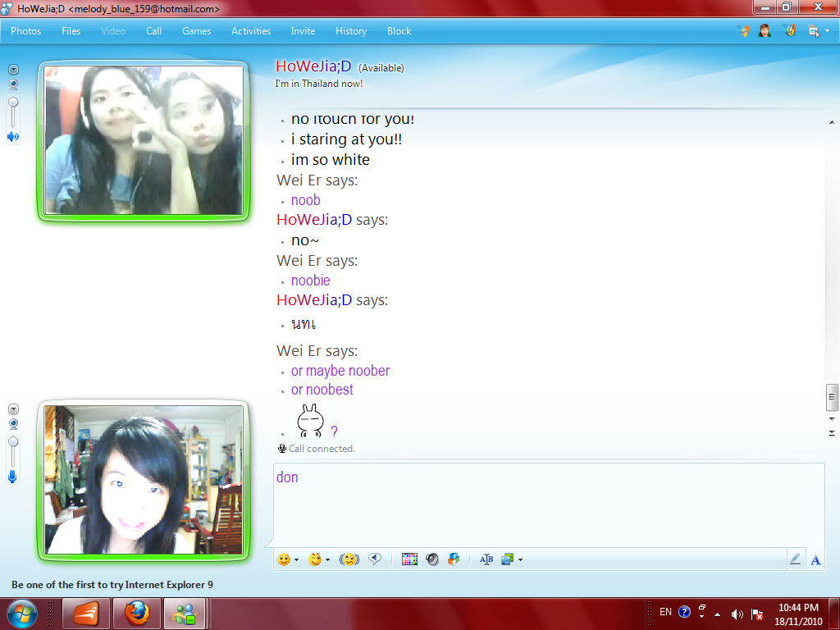Screen dimensions: 840x630
Task: Click my webcam icon beside lower video
Action: [13, 424]
